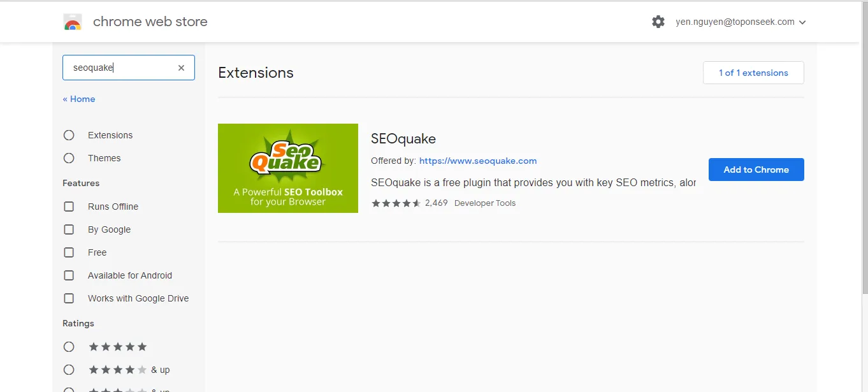Click the SEOquake extension thumbnail image
Image resolution: width=868 pixels, height=392 pixels.
pyautogui.click(x=288, y=168)
